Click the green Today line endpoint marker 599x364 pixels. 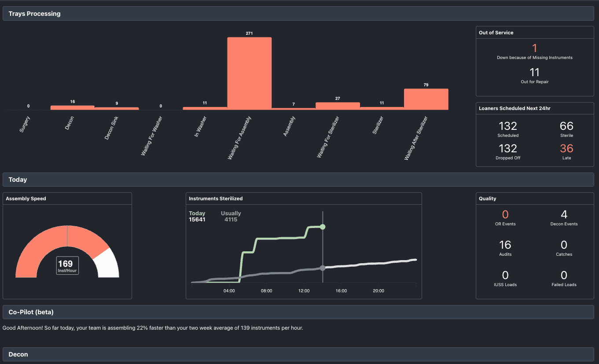(x=323, y=227)
